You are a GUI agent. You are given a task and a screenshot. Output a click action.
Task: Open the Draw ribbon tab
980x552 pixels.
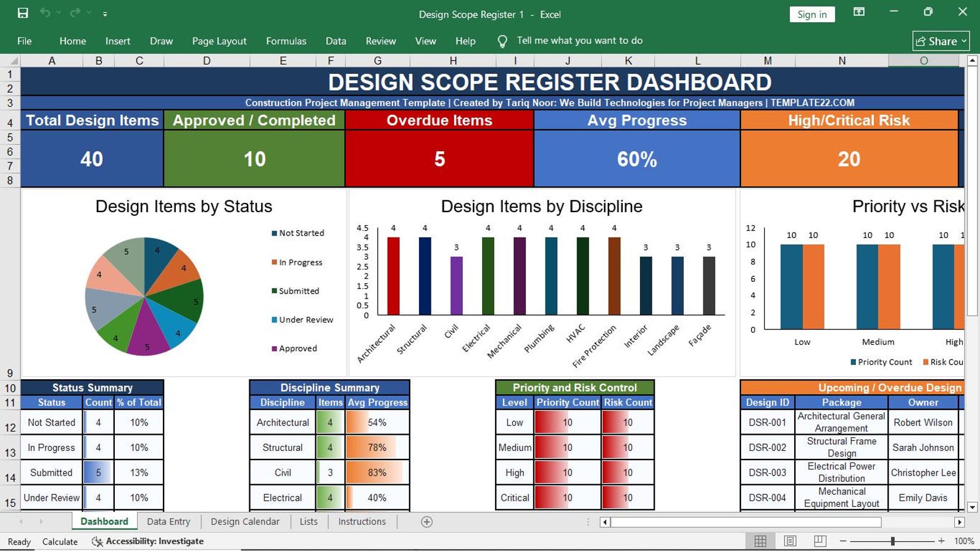click(x=161, y=41)
